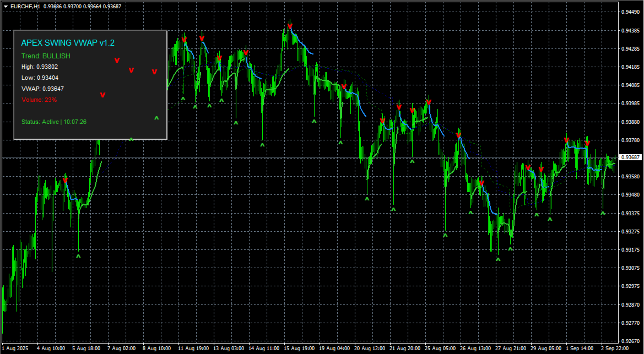Click the 2 Sep 22:00 time axis label

click(616, 348)
